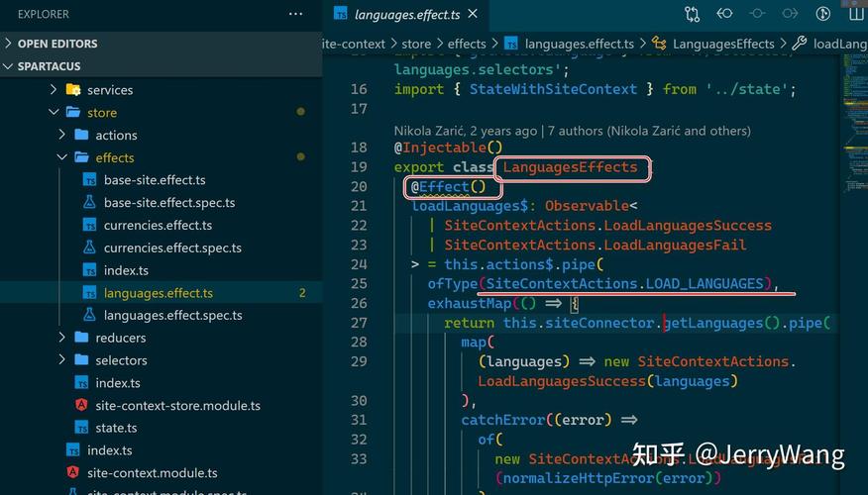Viewport: 868px width, 495px height.
Task: Click the selectors folder icon
Action: 81,359
